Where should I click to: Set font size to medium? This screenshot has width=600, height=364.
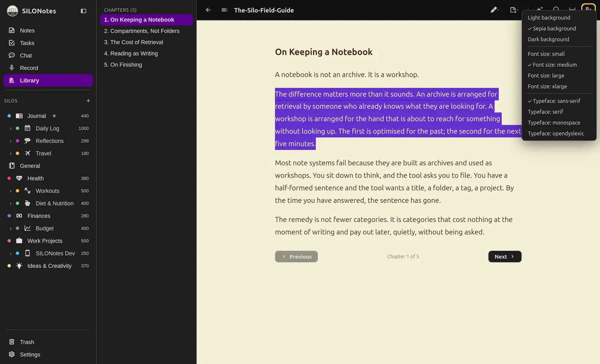pyautogui.click(x=559, y=65)
